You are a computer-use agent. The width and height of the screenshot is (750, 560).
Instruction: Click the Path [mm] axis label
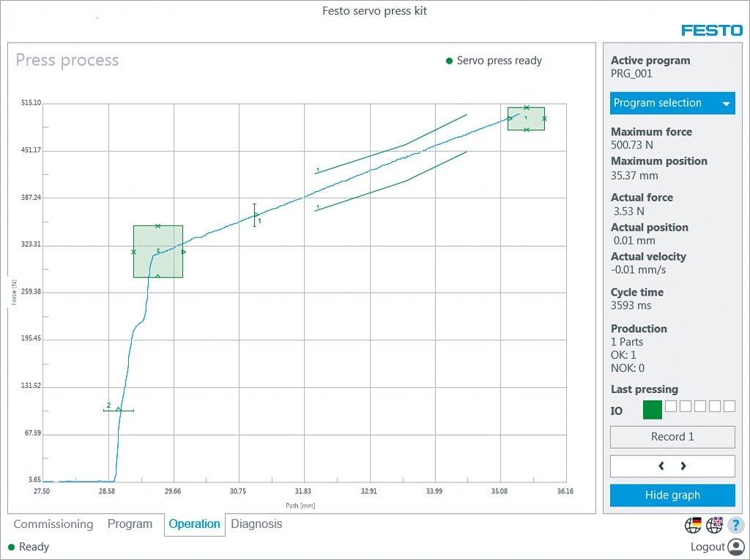coord(300,506)
